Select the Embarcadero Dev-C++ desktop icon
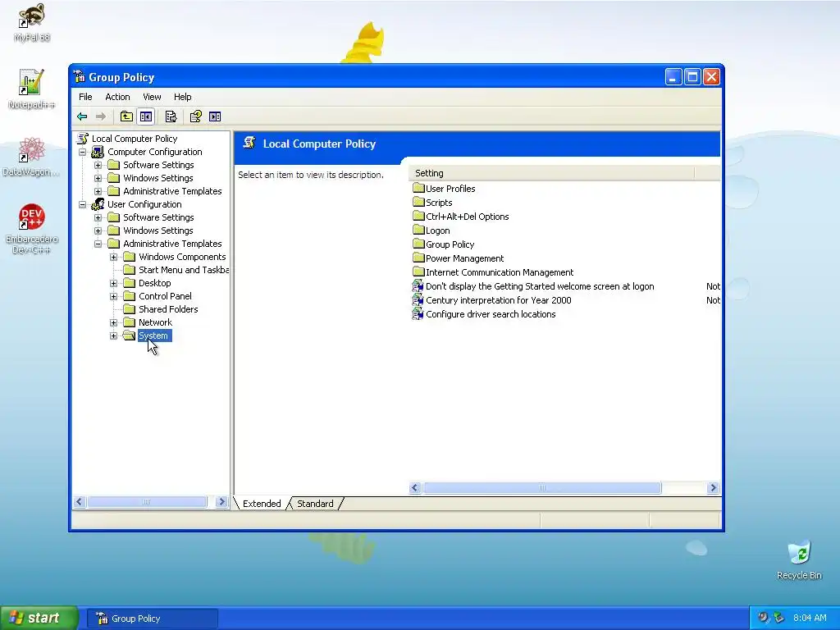The height and width of the screenshot is (630, 840). [32, 228]
